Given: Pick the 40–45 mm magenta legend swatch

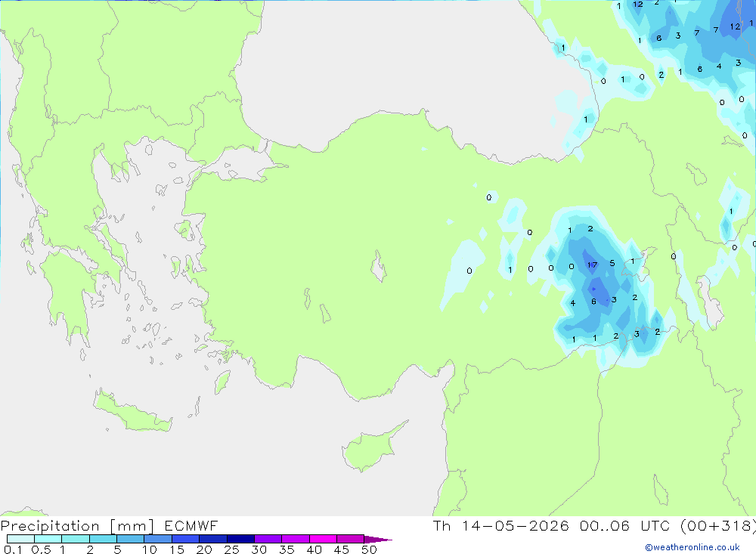Looking at the screenshot, I should point(323,539).
